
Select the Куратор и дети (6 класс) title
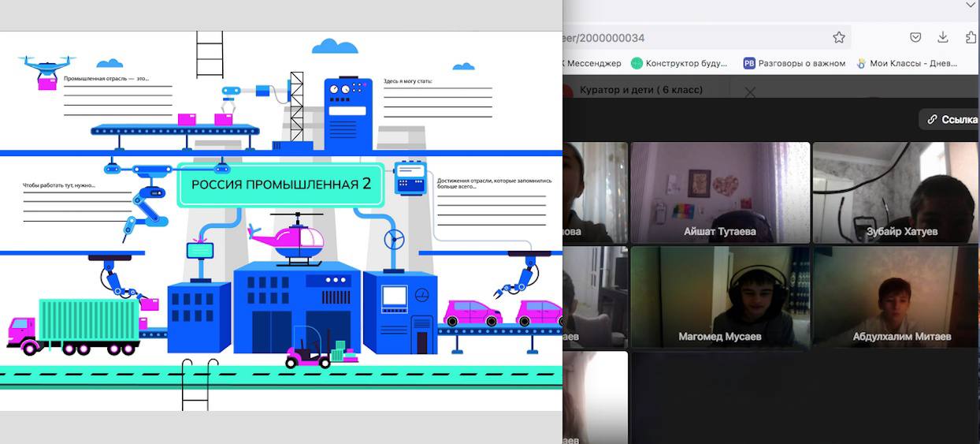point(641,90)
